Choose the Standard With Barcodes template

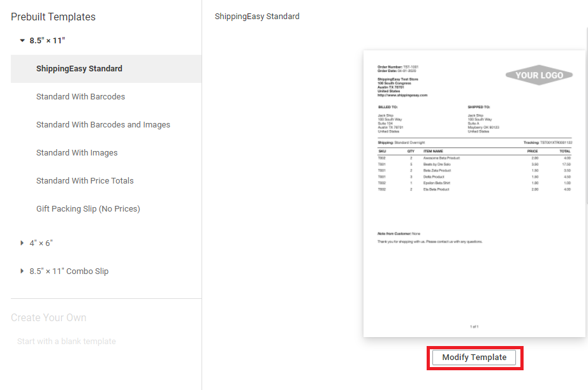tap(80, 97)
